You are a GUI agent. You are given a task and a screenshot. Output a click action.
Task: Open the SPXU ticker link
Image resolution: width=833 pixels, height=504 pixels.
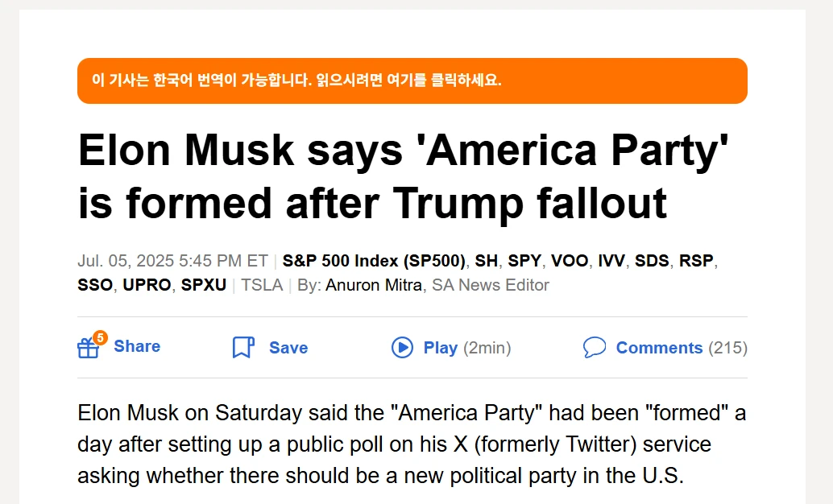203,285
